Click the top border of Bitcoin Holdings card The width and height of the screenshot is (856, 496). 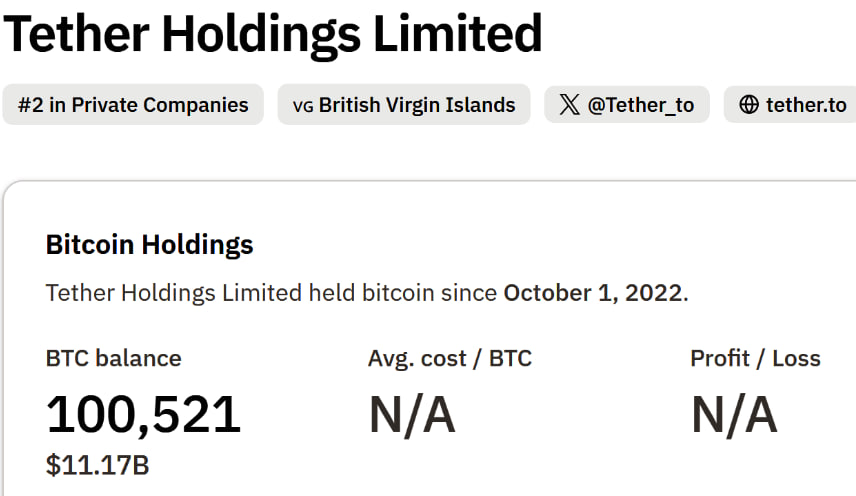(430, 182)
